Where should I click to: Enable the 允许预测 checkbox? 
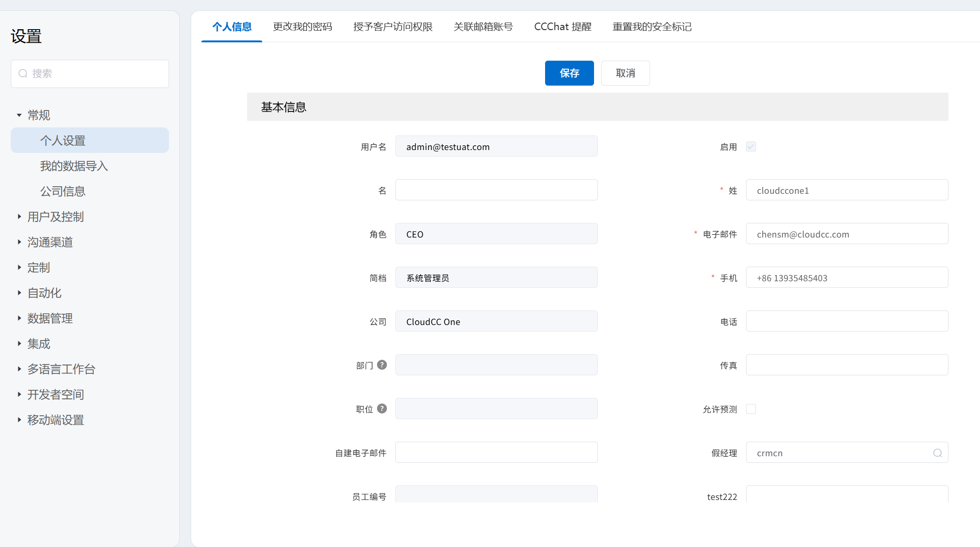click(x=751, y=409)
